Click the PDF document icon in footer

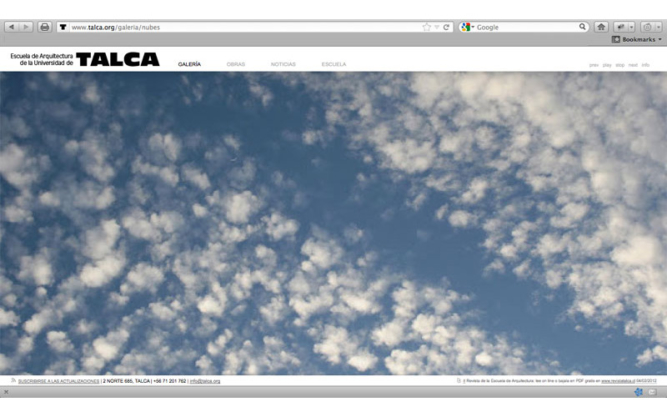click(459, 380)
